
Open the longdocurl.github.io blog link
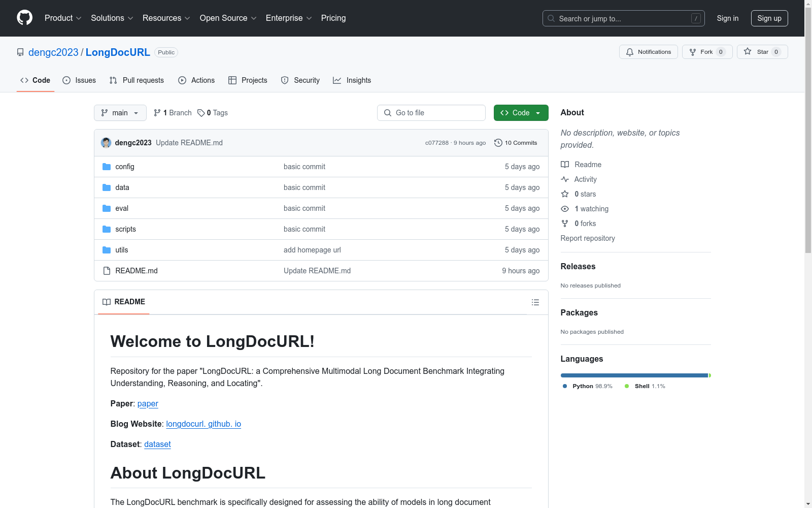click(204, 424)
